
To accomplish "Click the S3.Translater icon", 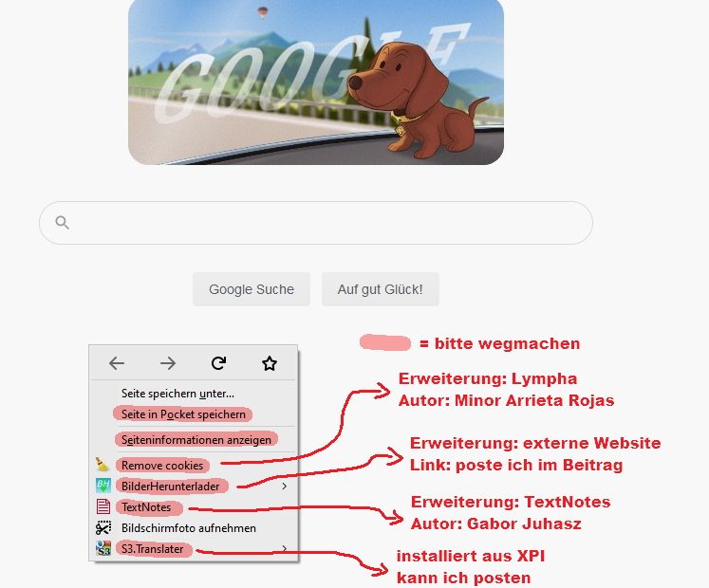I will tap(103, 548).
